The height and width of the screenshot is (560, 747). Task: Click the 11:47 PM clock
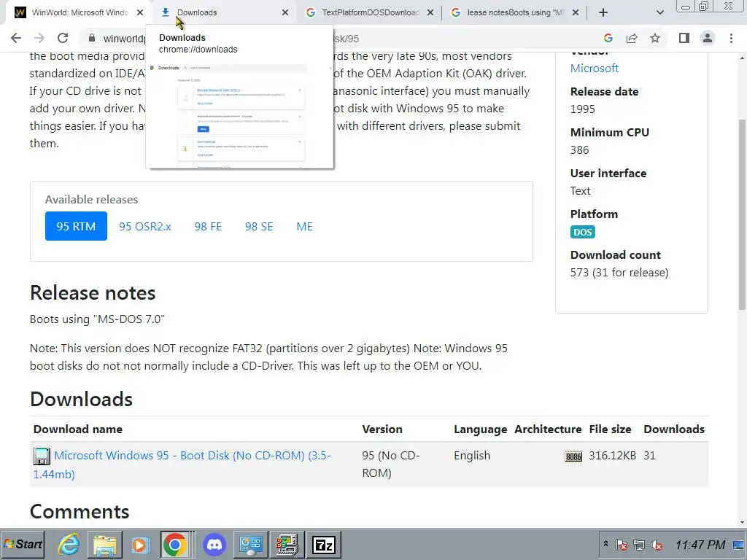click(700, 544)
